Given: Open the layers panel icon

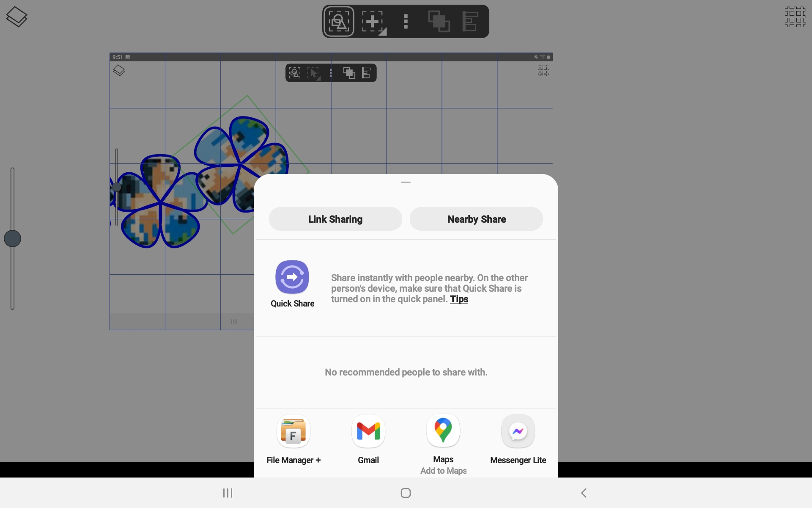Looking at the screenshot, I should [x=16, y=17].
